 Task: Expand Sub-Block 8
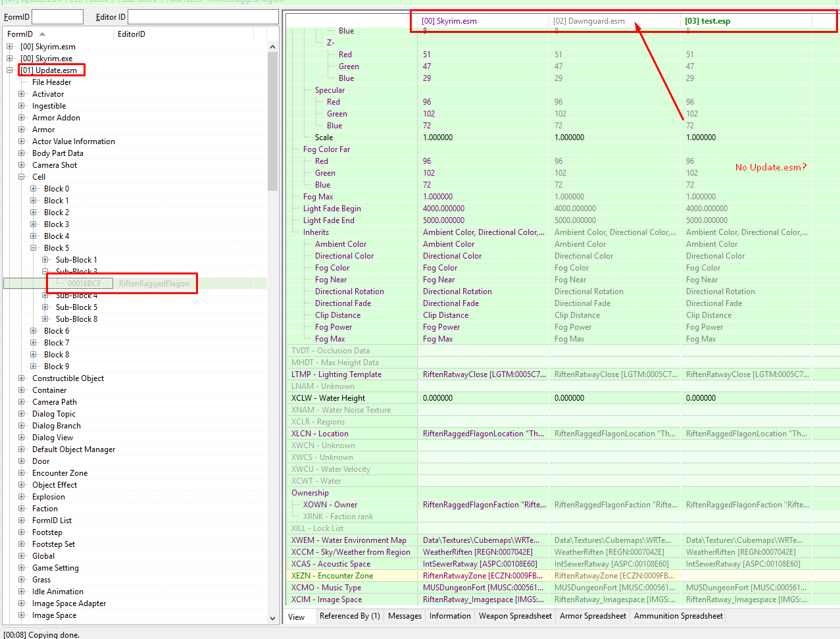click(45, 319)
